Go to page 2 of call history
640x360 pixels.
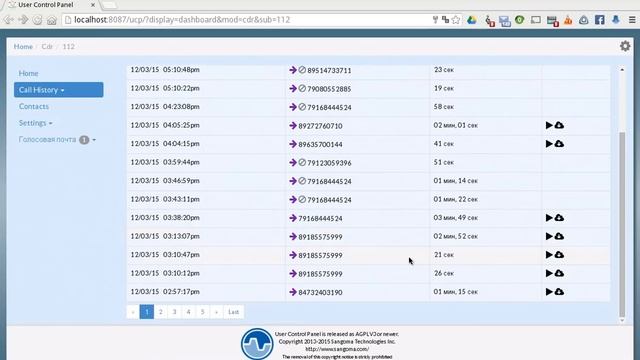(x=160, y=312)
